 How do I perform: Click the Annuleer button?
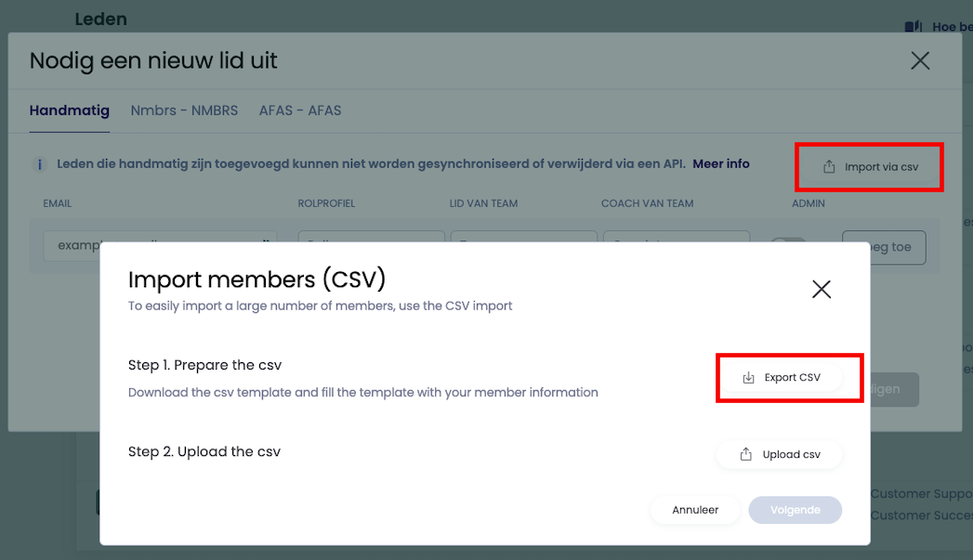695,510
